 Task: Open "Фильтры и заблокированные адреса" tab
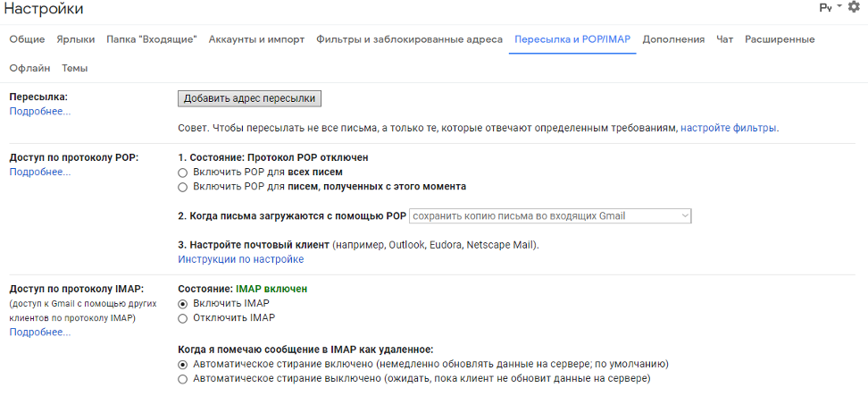coord(409,39)
